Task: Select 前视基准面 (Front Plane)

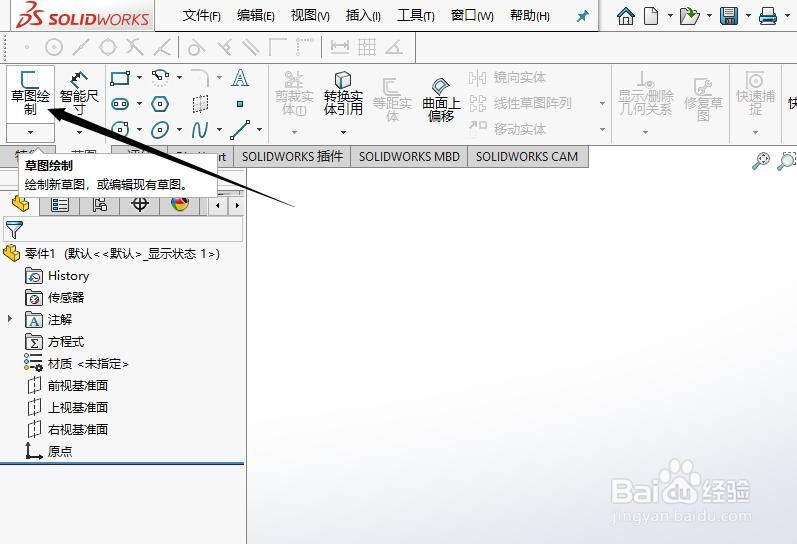Action: pyautogui.click(x=67, y=385)
